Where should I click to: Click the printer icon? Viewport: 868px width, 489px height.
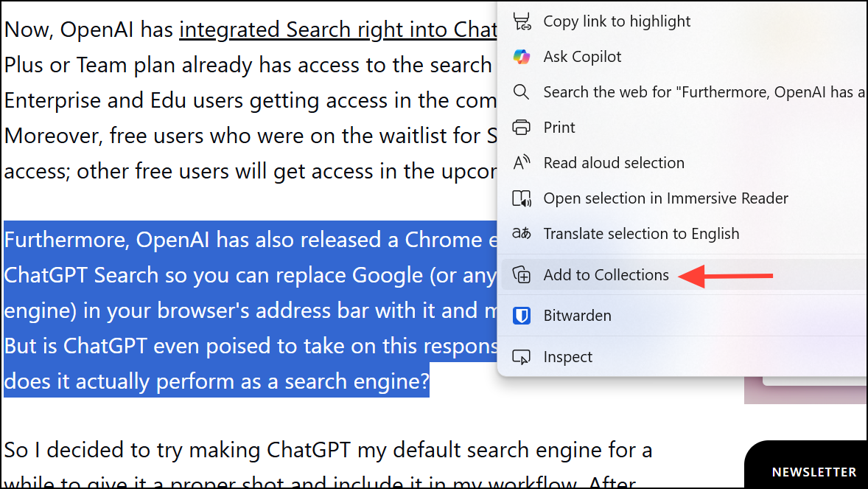(x=522, y=127)
